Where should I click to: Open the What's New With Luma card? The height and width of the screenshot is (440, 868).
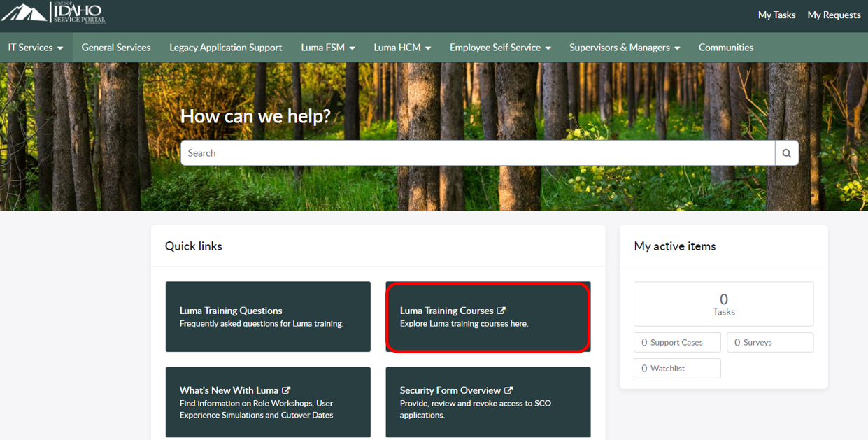click(268, 402)
